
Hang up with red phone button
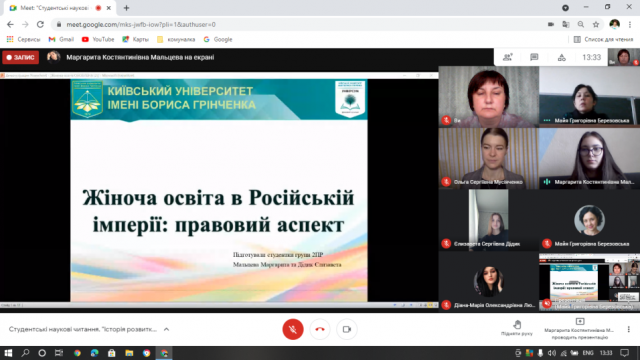click(320, 329)
